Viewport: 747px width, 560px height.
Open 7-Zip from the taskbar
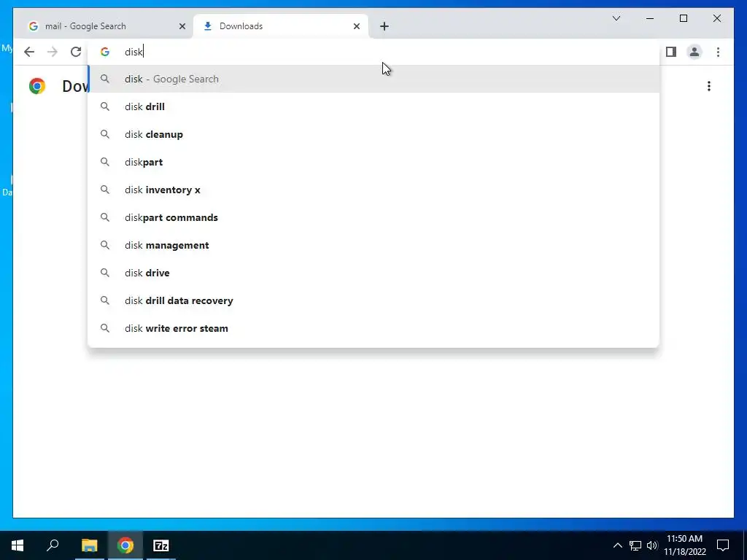click(x=161, y=545)
